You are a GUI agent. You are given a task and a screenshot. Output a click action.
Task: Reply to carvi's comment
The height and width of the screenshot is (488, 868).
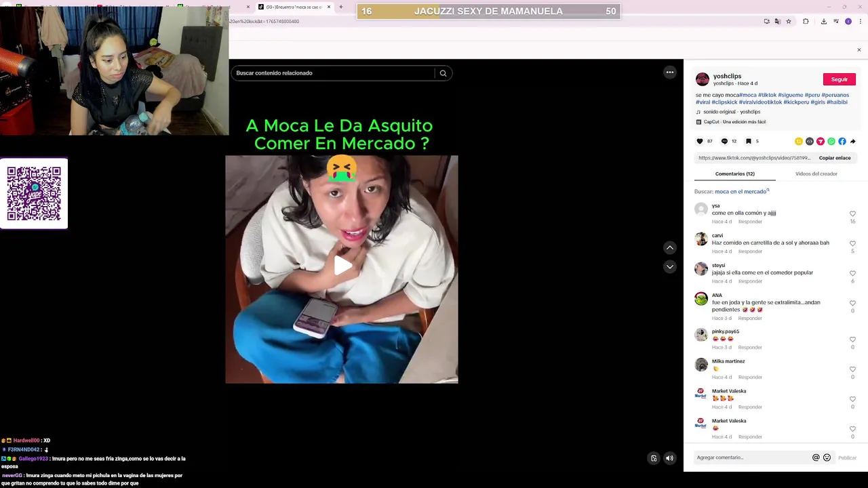(x=750, y=251)
